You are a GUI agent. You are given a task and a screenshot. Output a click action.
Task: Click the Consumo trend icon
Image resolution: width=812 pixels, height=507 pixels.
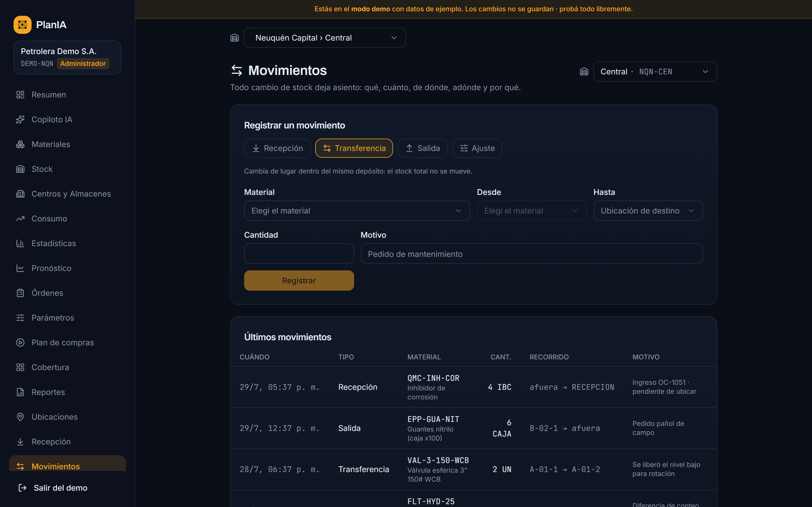tap(20, 219)
